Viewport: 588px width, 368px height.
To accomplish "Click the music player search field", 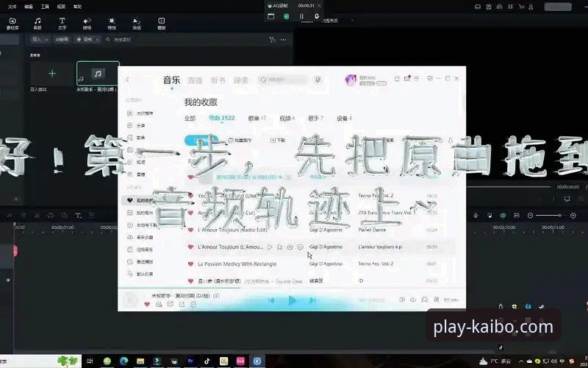I will pyautogui.click(x=282, y=79).
